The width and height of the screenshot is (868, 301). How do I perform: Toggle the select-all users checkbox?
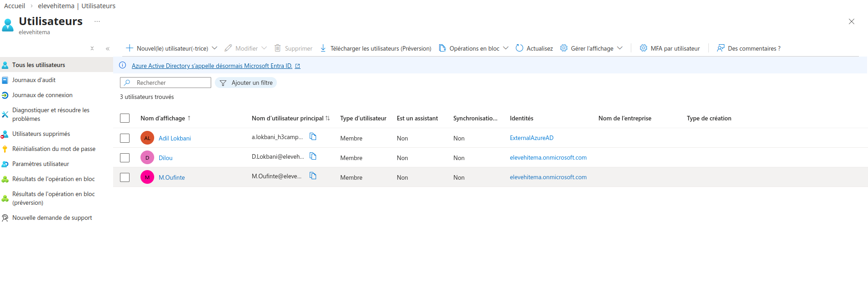click(x=125, y=118)
